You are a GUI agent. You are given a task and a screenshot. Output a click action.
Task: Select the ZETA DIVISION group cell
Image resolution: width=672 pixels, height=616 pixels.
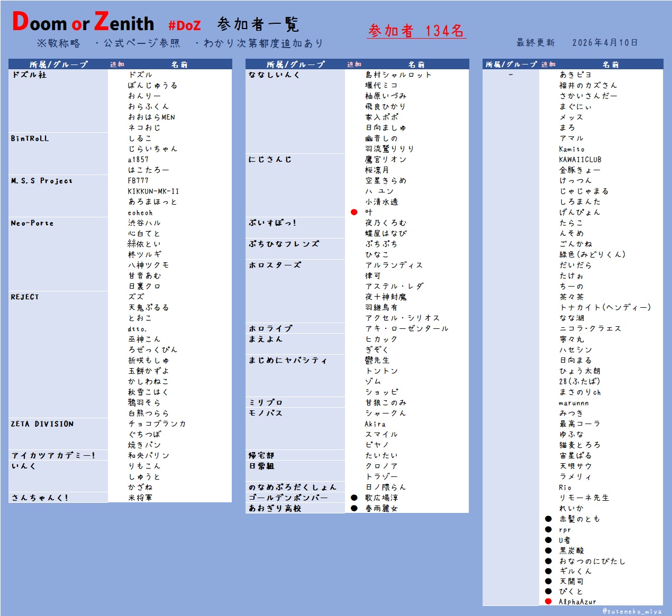click(x=58, y=434)
